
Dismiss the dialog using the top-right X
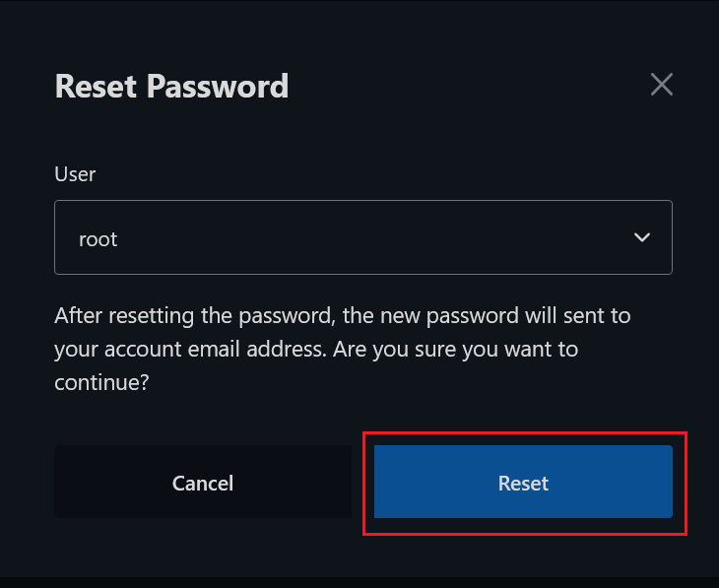(662, 85)
